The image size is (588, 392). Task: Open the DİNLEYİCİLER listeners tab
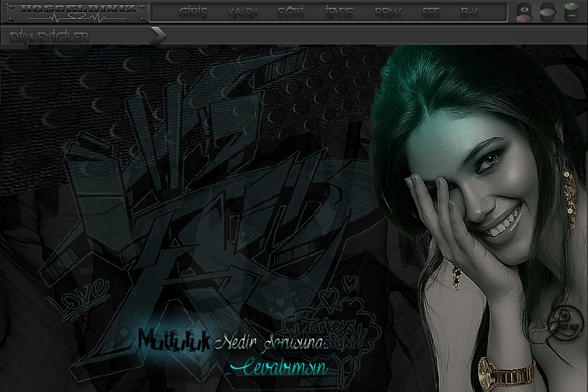[50, 37]
